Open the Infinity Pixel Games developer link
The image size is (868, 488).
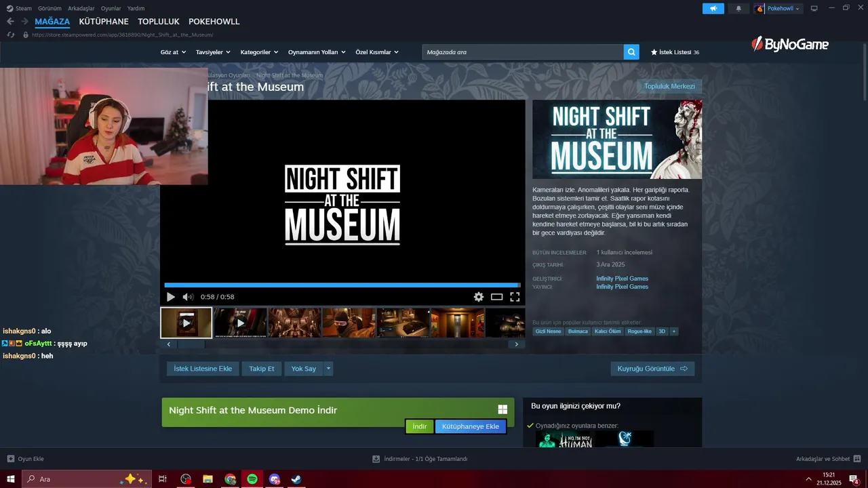[622, 279]
